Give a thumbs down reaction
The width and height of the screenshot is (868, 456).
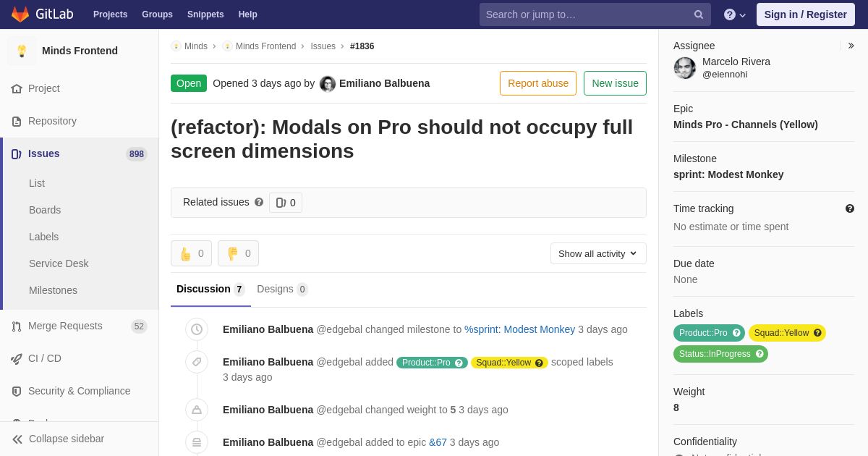[x=238, y=253]
